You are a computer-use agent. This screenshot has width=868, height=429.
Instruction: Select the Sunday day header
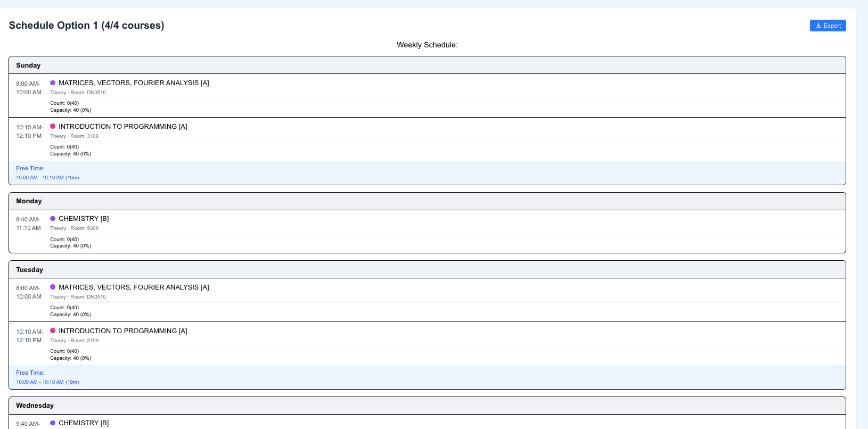pyautogui.click(x=28, y=65)
